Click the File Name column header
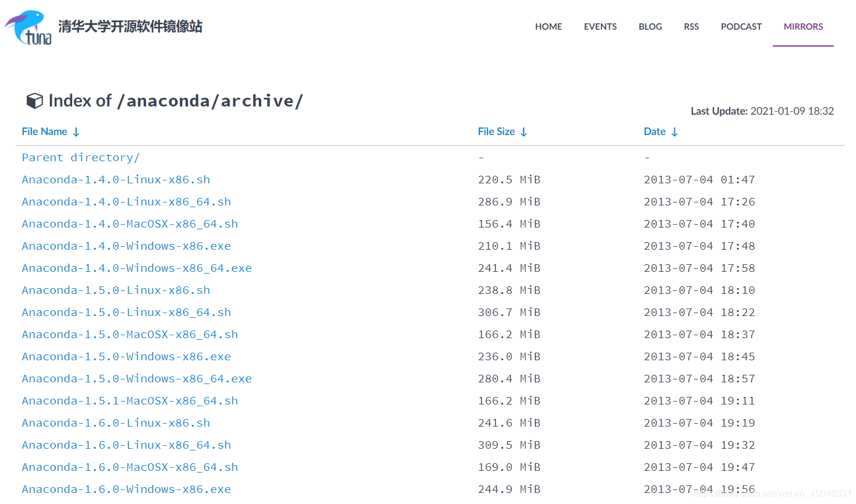 [x=44, y=132]
